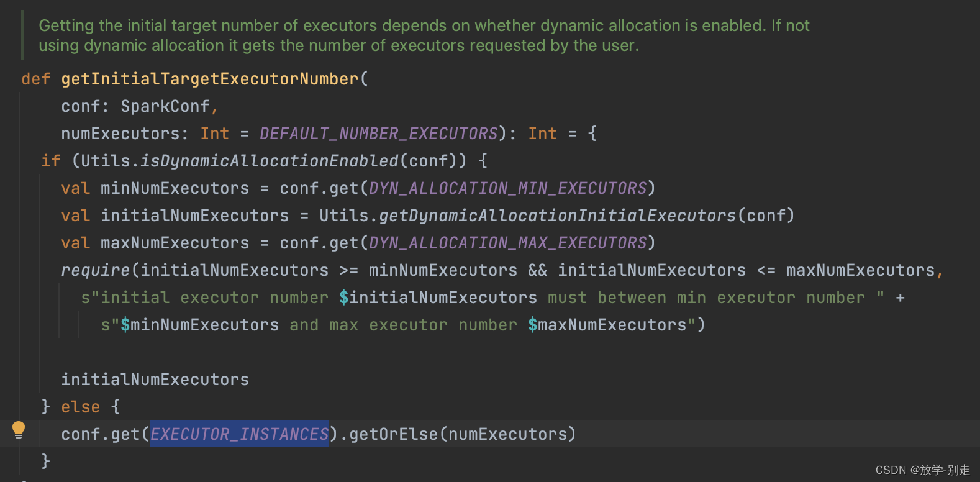980x482 pixels.
Task: Click the def keyword
Action: coord(36,79)
